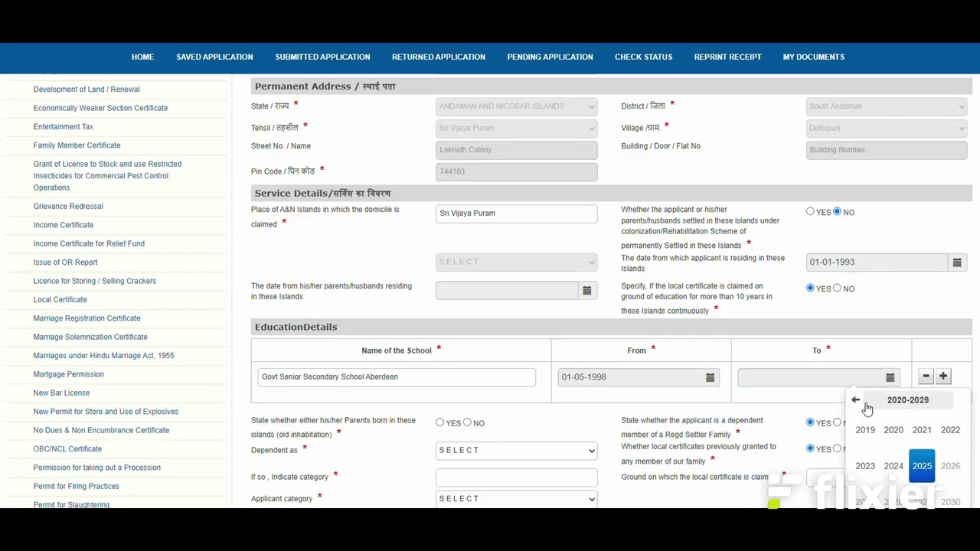Click the If so, Indicate category field

pyautogui.click(x=516, y=478)
